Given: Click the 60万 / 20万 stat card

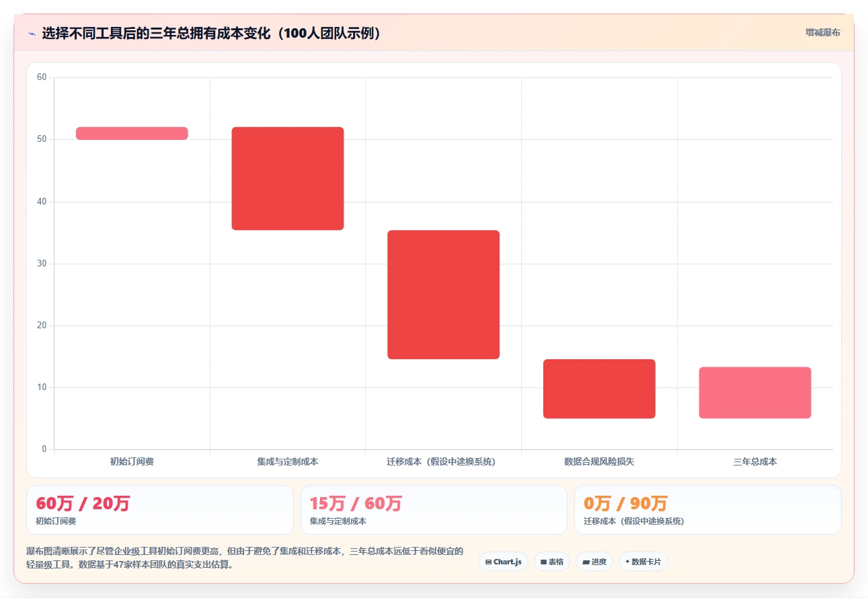Looking at the screenshot, I should point(160,510).
